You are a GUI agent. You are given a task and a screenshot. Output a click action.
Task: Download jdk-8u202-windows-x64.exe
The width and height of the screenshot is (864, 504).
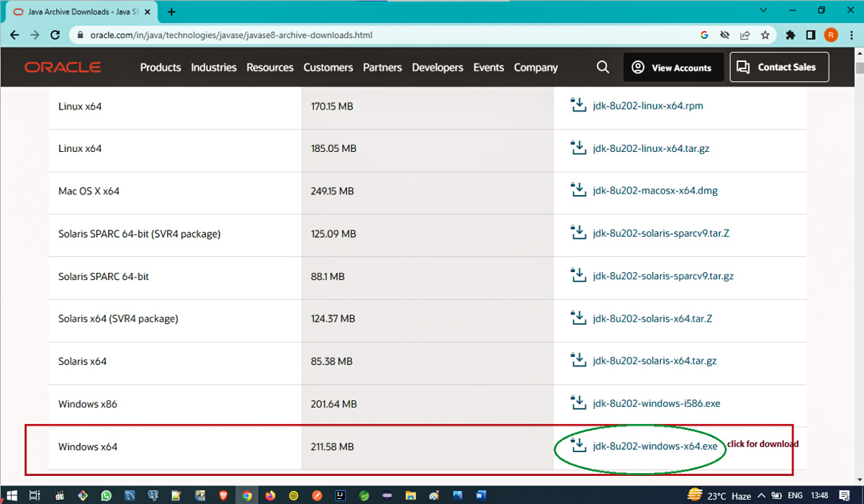tap(654, 446)
